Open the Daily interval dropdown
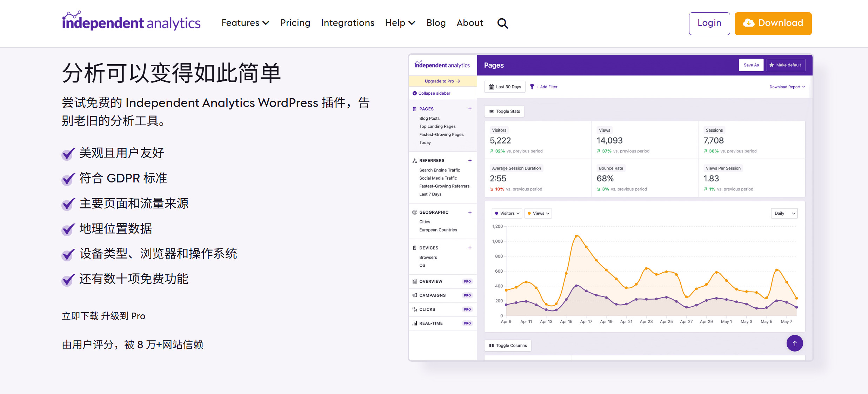 (x=784, y=213)
